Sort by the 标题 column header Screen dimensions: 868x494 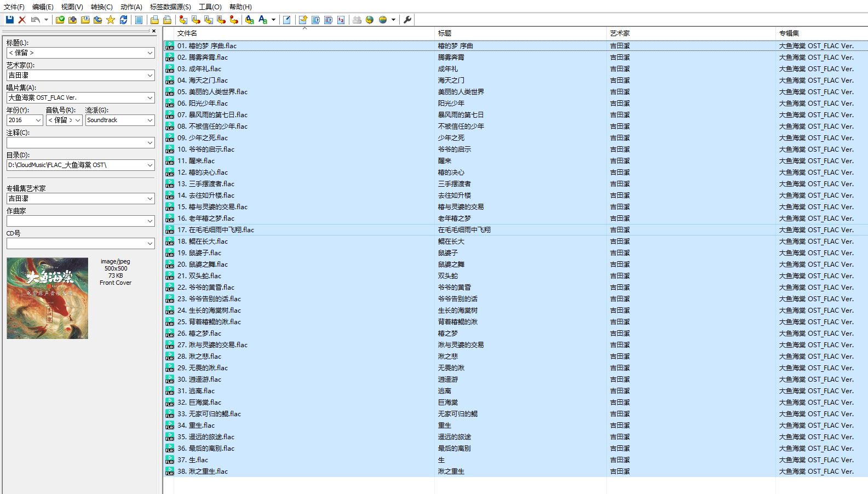coord(520,33)
